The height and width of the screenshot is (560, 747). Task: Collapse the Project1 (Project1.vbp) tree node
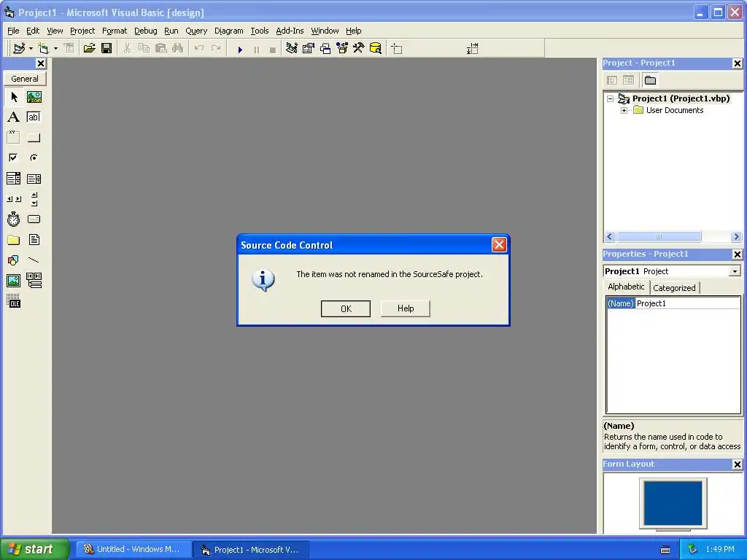(611, 99)
